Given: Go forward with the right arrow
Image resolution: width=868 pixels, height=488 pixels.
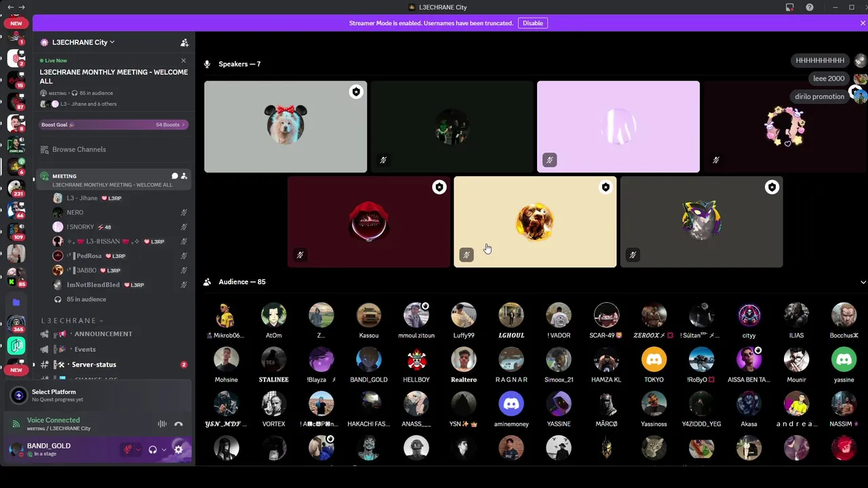Looking at the screenshot, I should click(x=22, y=7).
